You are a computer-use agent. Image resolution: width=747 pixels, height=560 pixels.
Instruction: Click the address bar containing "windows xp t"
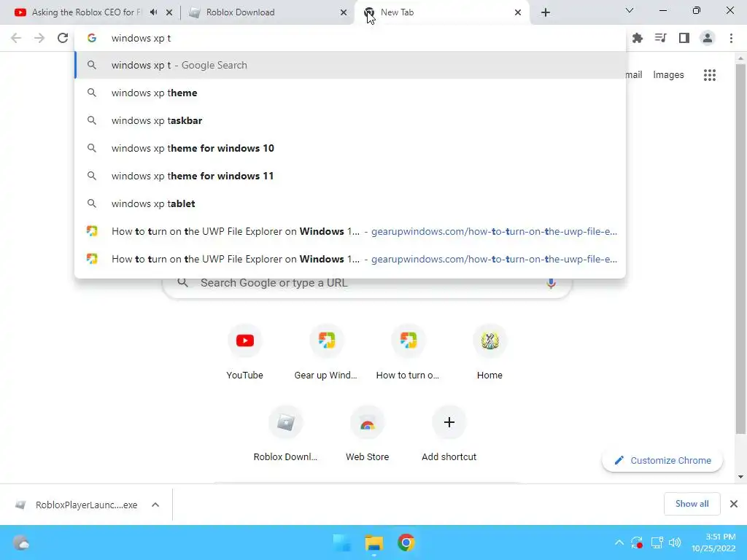350,38
